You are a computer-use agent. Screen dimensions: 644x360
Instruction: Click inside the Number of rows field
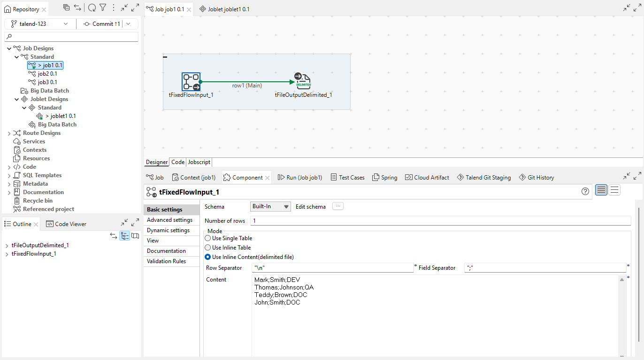(329, 220)
